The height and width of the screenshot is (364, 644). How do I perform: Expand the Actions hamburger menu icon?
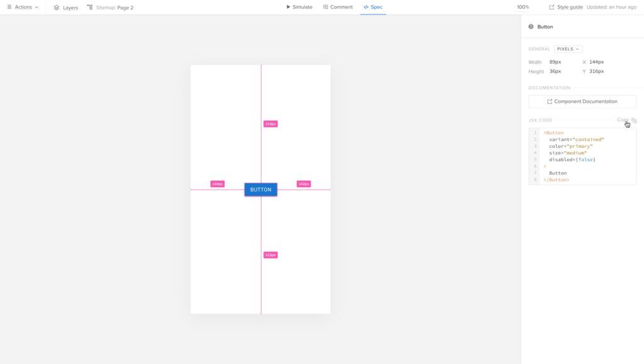coord(9,7)
